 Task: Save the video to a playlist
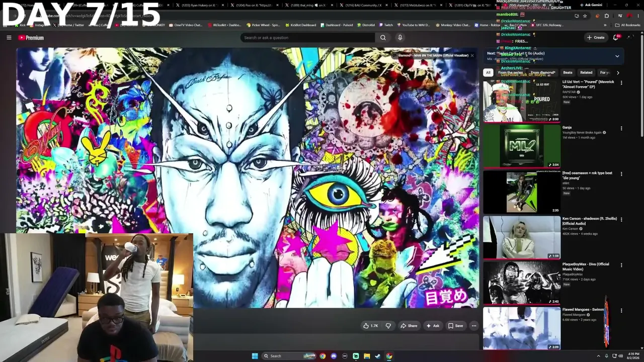pyautogui.click(x=455, y=326)
